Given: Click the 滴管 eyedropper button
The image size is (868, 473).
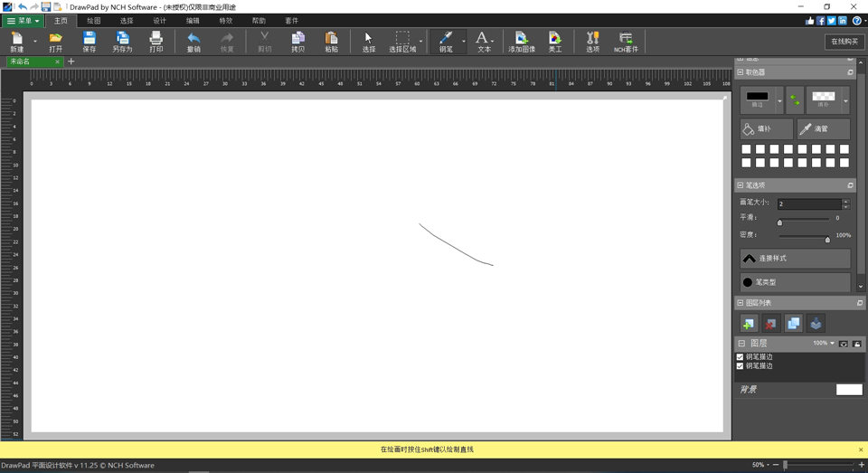Looking at the screenshot, I should point(823,128).
